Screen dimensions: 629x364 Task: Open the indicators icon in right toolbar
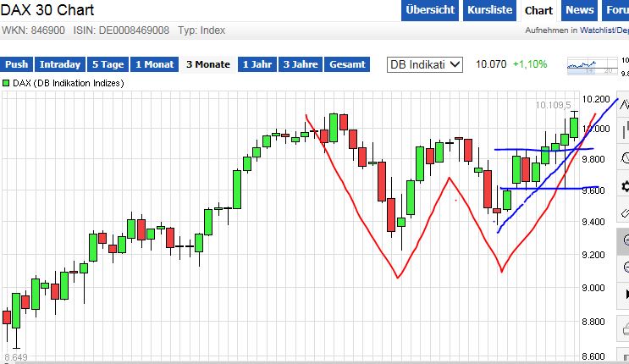pyautogui.click(x=625, y=157)
